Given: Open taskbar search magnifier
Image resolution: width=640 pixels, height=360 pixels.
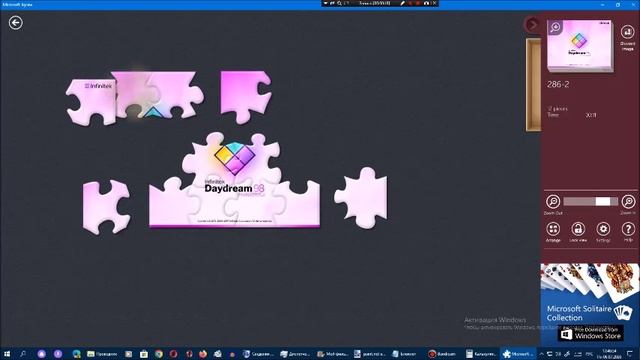Looking at the screenshot, I should point(23,354).
